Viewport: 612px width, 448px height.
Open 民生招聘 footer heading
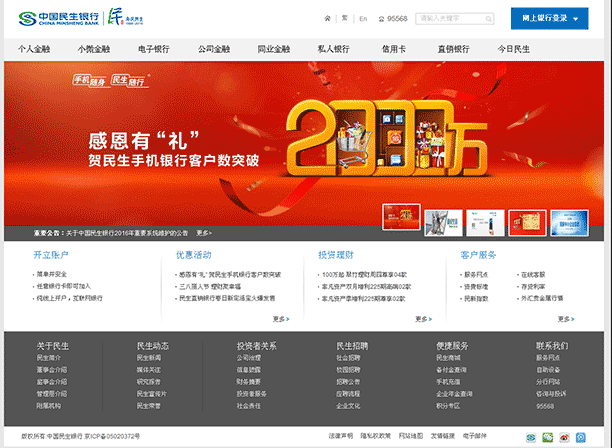(352, 346)
